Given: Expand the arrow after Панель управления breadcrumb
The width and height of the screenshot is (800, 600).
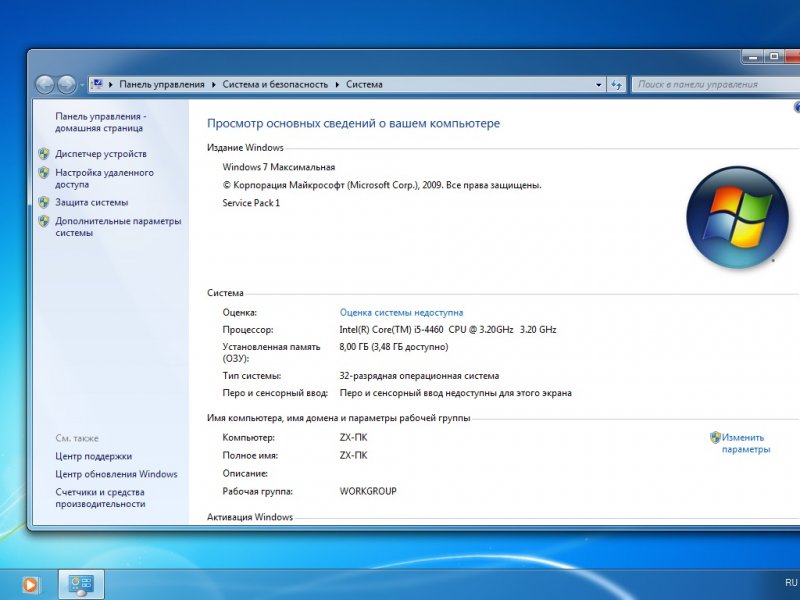Looking at the screenshot, I should click(x=213, y=85).
